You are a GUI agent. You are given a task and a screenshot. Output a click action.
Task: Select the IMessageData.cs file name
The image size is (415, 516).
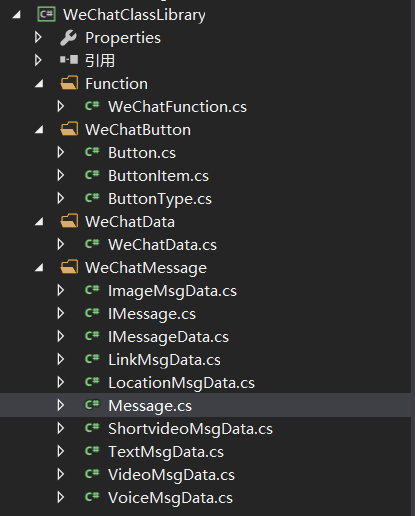pyautogui.click(x=168, y=338)
